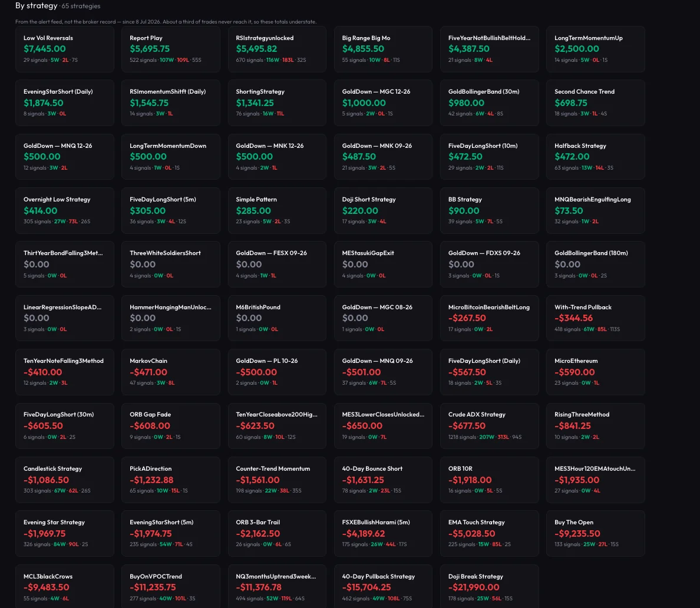Open the EMA Touch Strategy card
Screen dimensions: 700x608
pyautogui.click(x=489, y=533)
